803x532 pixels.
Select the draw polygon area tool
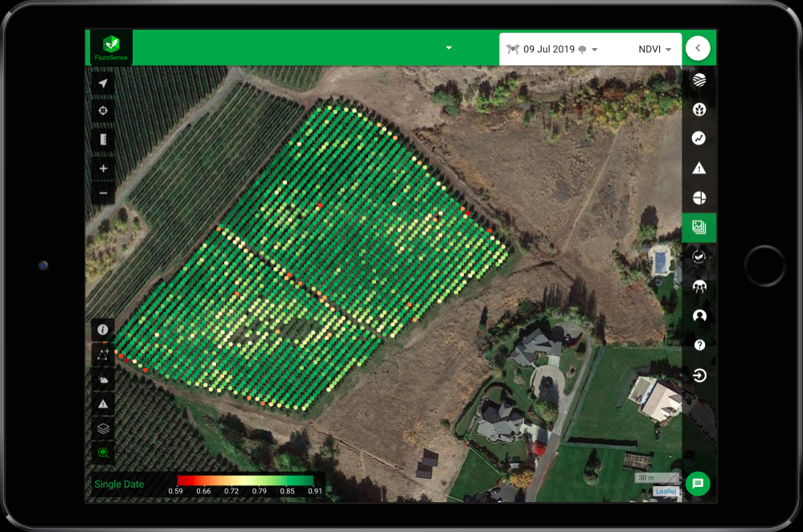click(x=103, y=354)
